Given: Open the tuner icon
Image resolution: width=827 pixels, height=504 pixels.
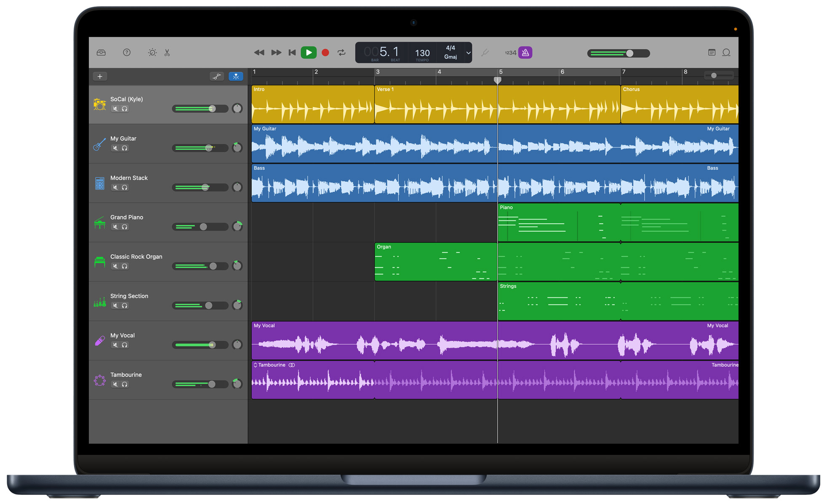Looking at the screenshot, I should [x=485, y=53].
